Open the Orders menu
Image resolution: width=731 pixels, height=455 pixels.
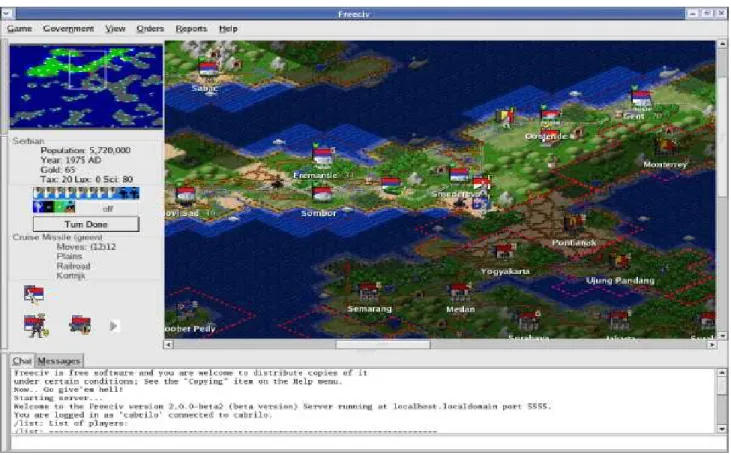coord(150,29)
